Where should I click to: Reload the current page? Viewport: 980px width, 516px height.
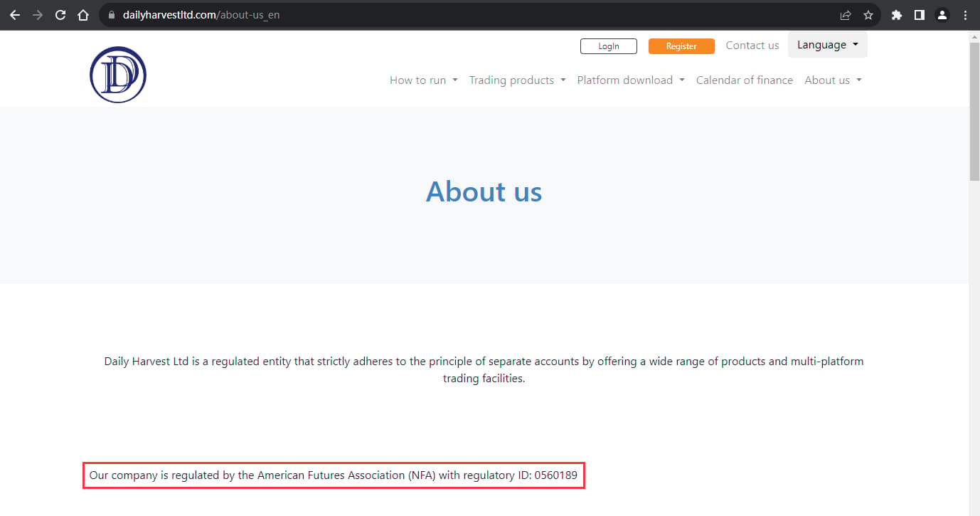tap(60, 15)
